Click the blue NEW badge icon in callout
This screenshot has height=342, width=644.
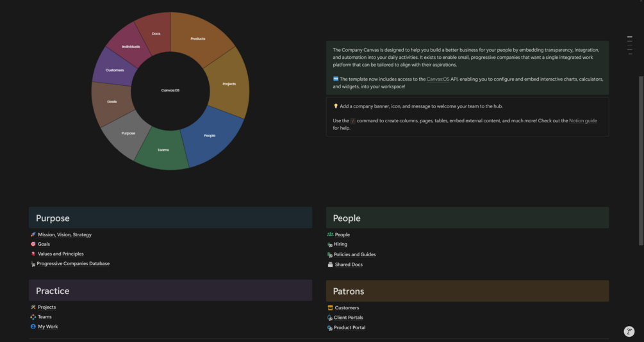336,79
